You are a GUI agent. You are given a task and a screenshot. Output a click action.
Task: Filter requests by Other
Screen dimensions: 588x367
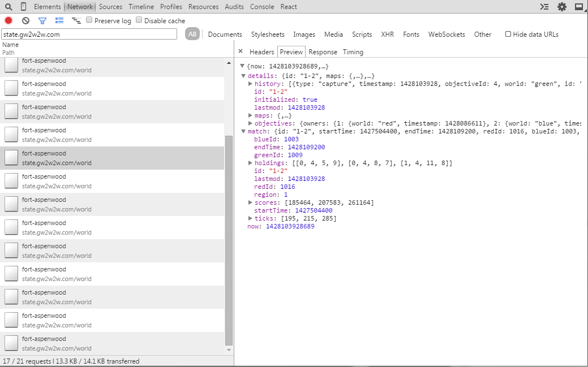point(483,34)
